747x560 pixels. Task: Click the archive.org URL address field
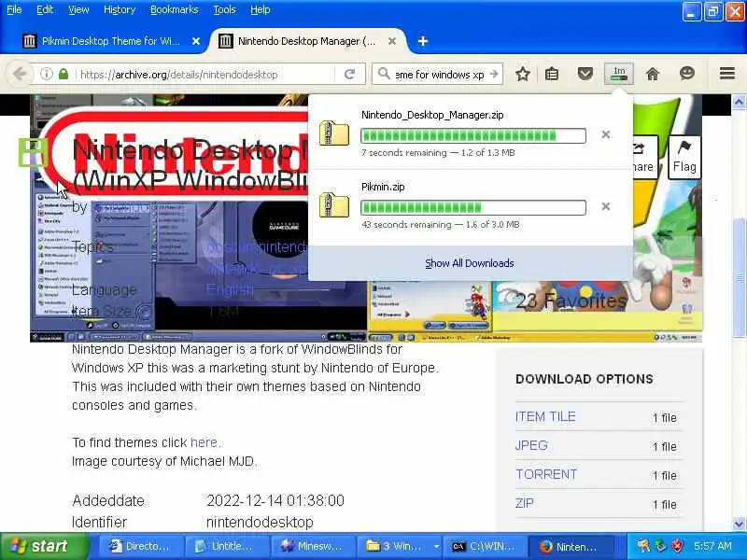(x=204, y=75)
